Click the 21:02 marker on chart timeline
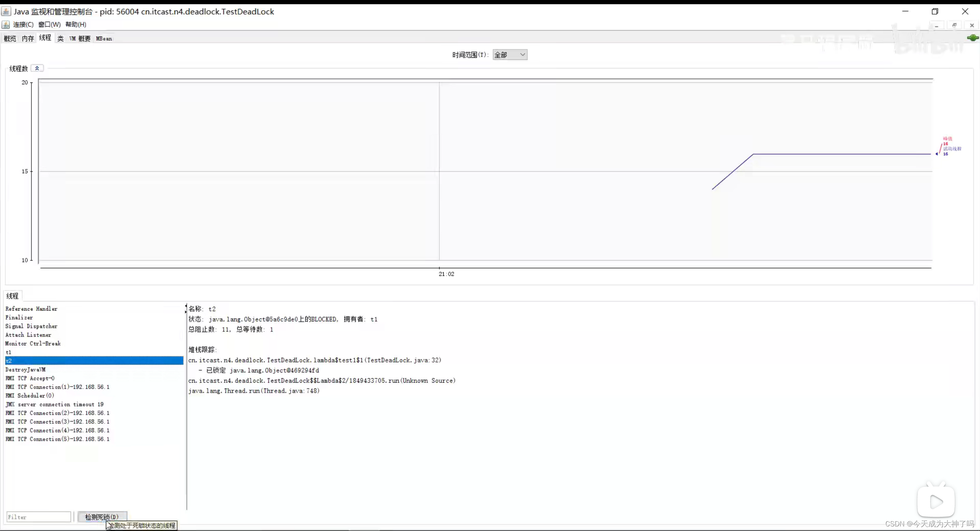980x531 pixels. (x=446, y=274)
